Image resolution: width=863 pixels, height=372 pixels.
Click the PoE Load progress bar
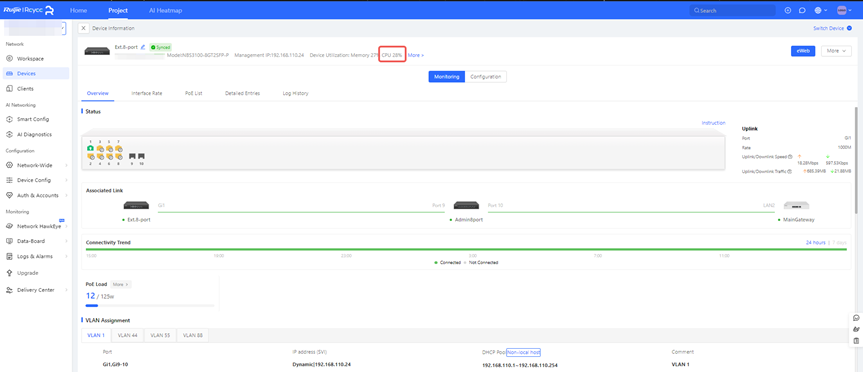150,305
